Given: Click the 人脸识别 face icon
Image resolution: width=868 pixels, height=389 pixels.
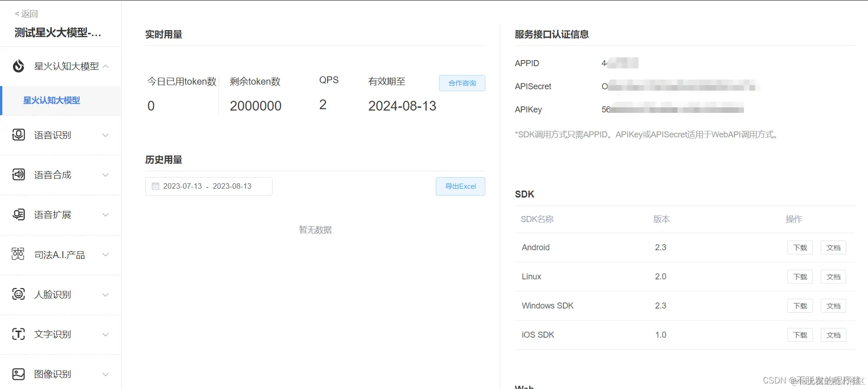Looking at the screenshot, I should [x=19, y=294].
